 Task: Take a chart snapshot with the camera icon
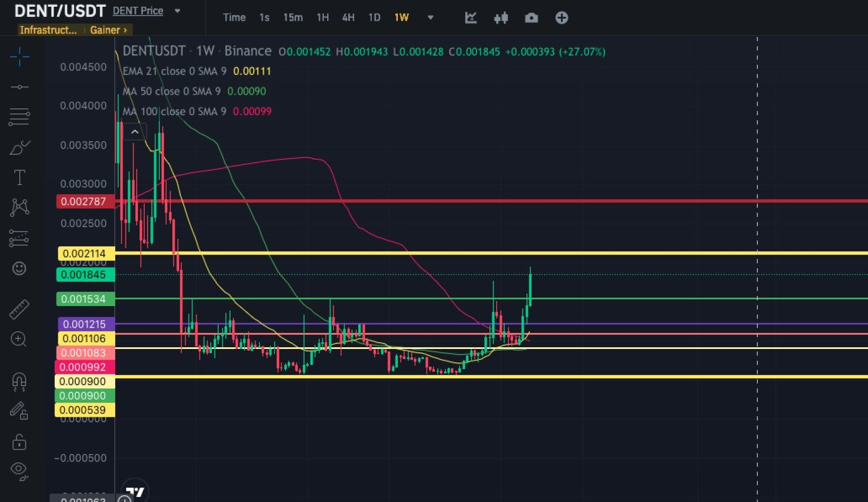(x=531, y=18)
